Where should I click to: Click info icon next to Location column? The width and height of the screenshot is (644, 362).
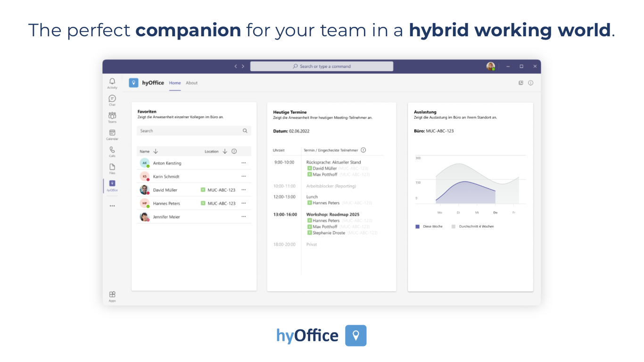[234, 151]
